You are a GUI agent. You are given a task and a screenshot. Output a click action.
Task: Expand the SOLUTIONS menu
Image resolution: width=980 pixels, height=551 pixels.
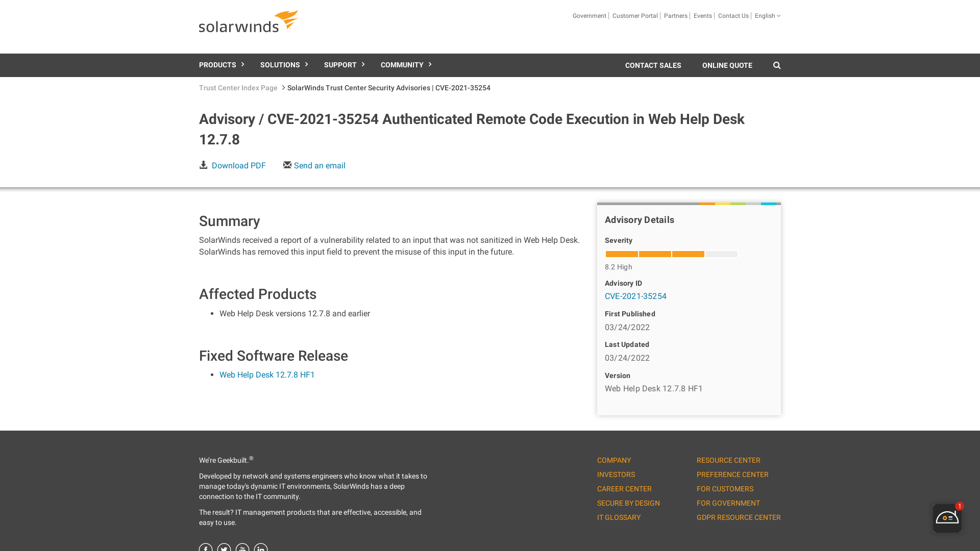[284, 65]
